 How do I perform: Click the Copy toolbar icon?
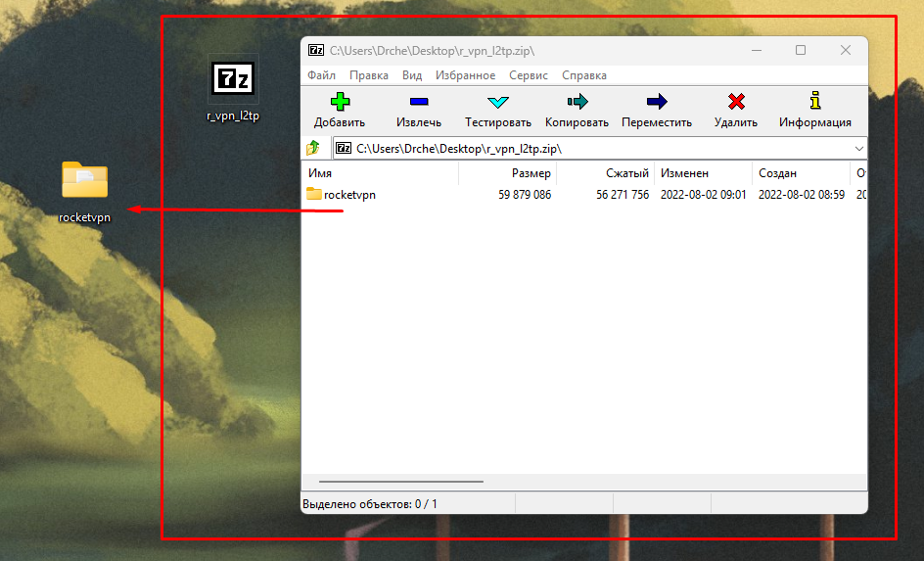click(x=577, y=102)
